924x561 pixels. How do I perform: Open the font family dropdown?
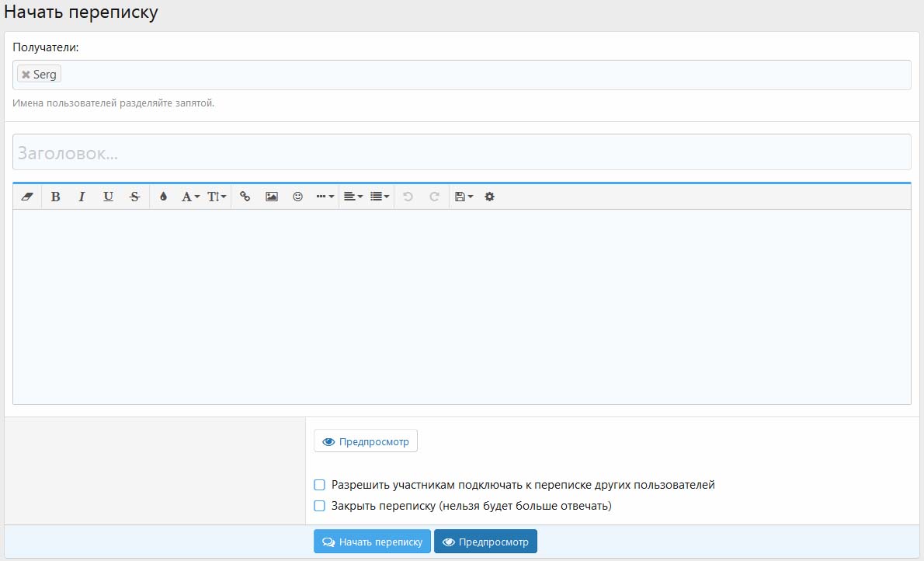pos(190,197)
